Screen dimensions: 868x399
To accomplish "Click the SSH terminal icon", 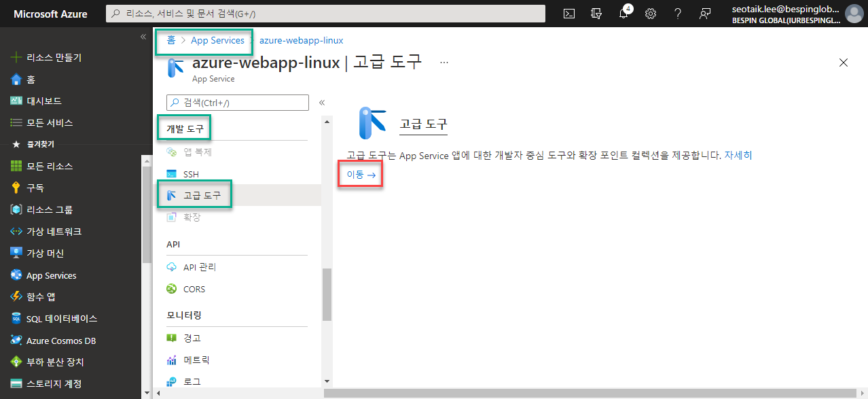I will 172,175.
